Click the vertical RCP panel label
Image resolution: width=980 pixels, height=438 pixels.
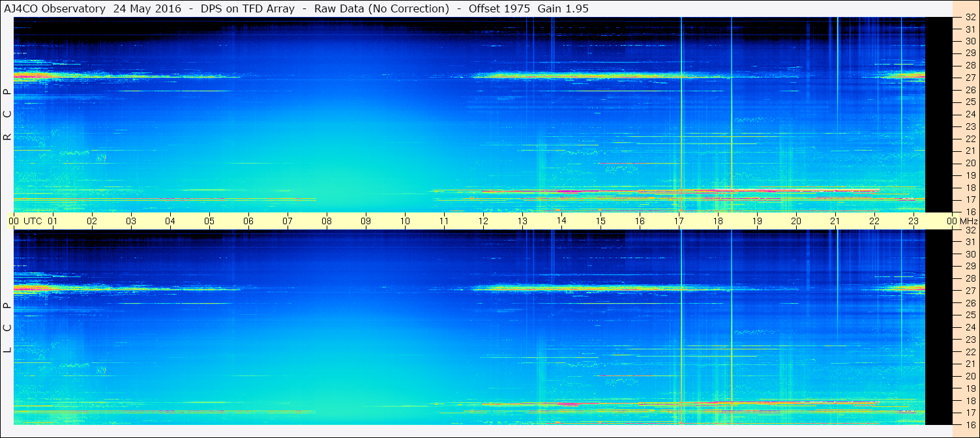coord(7,114)
